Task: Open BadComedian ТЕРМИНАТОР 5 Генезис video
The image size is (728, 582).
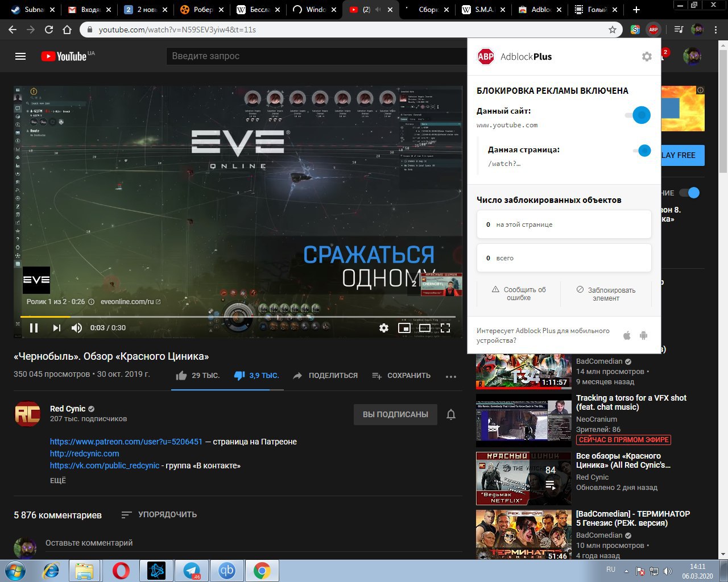Action: pos(632,518)
